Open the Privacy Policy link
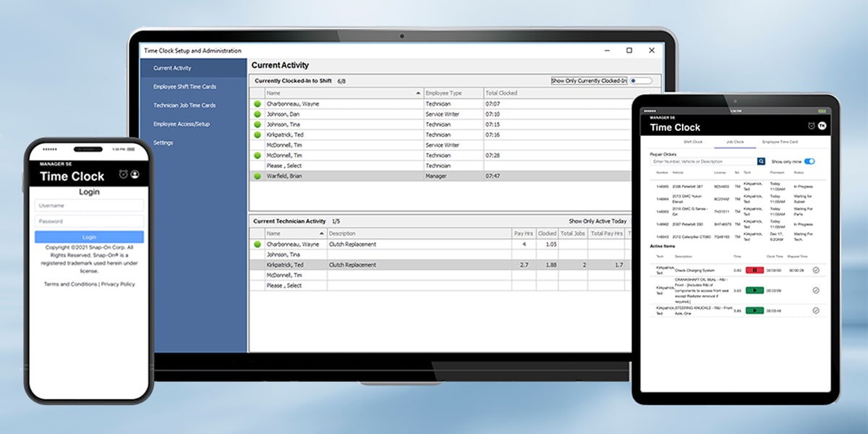This screenshot has height=434, width=868. pos(118,284)
